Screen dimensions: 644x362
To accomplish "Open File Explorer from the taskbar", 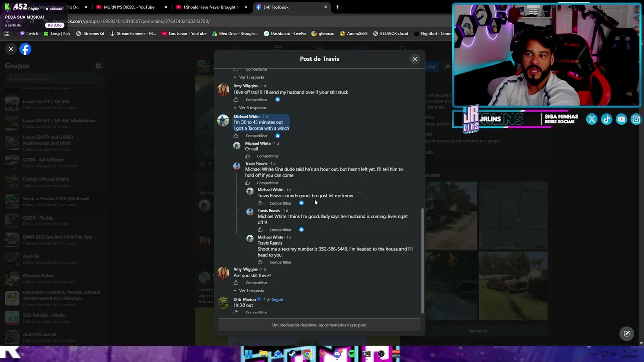I will coord(263,354).
